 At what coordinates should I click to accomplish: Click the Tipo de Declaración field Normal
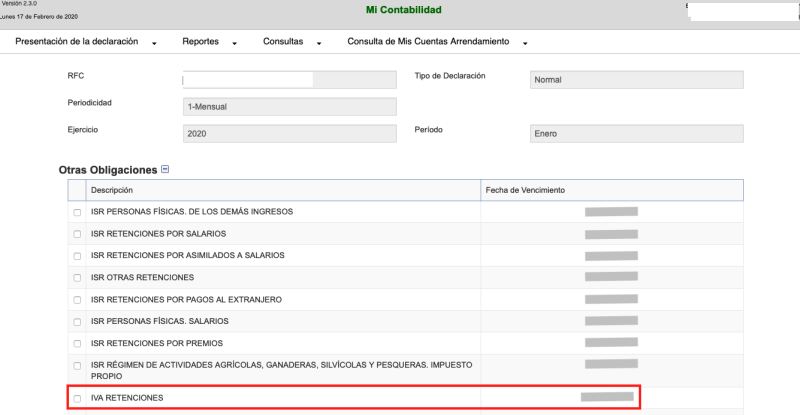point(637,80)
